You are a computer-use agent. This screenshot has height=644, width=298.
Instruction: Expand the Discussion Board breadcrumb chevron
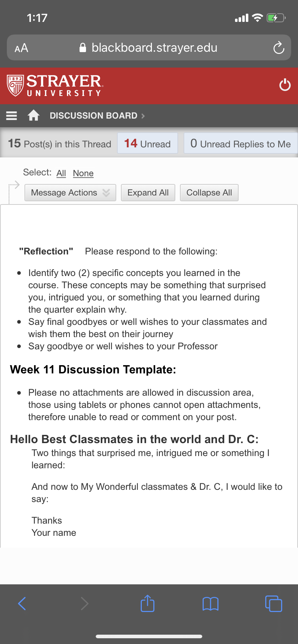[143, 116]
